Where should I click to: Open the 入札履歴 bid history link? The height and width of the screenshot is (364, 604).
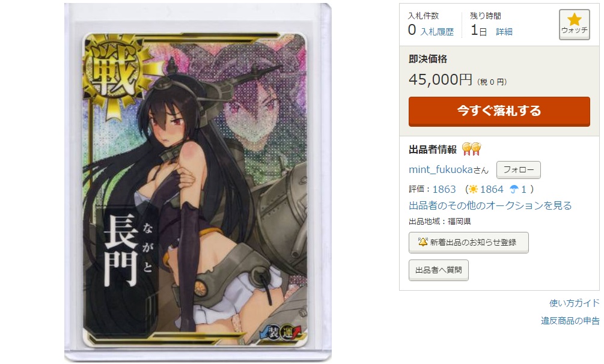pyautogui.click(x=437, y=32)
